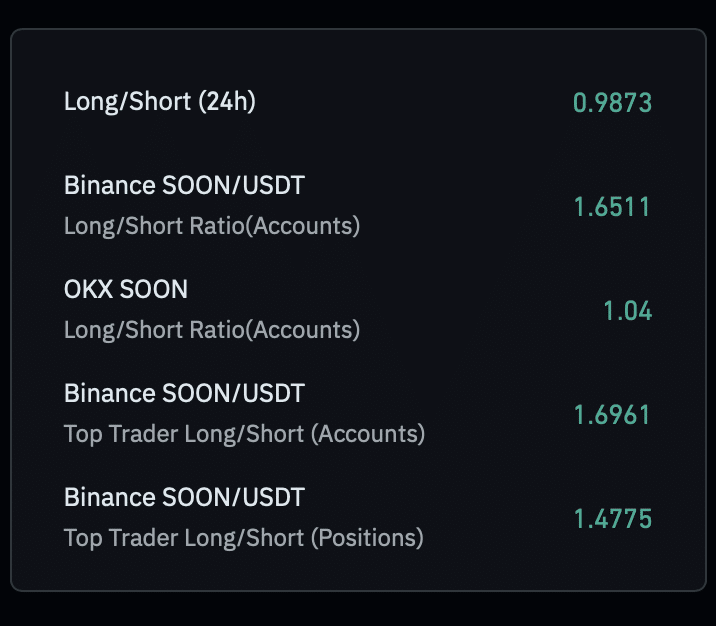Select the 1.6961 top trader value
716x626 pixels.
[612, 415]
